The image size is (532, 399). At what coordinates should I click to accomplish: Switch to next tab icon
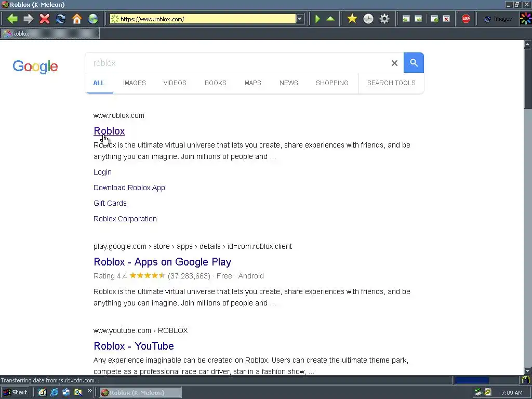(418, 19)
